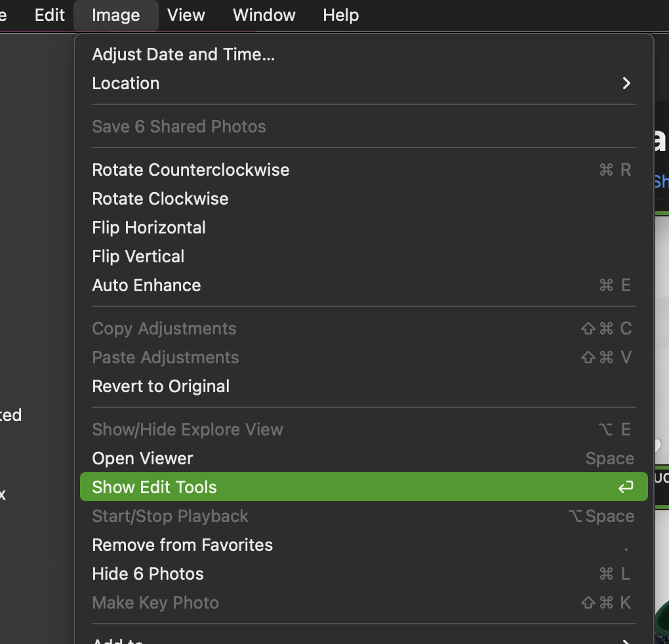The height and width of the screenshot is (644, 669).
Task: Click the Location submenu arrow
Action: pyautogui.click(x=626, y=83)
